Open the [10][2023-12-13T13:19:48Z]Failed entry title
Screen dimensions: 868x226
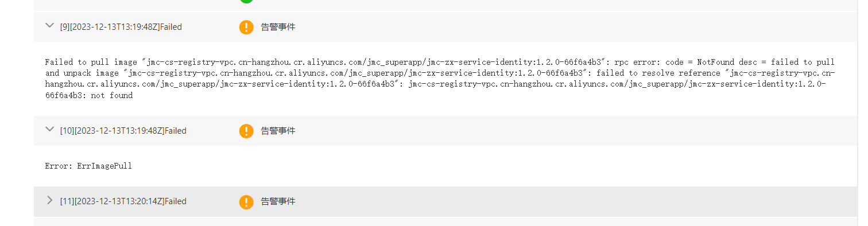[x=123, y=131]
